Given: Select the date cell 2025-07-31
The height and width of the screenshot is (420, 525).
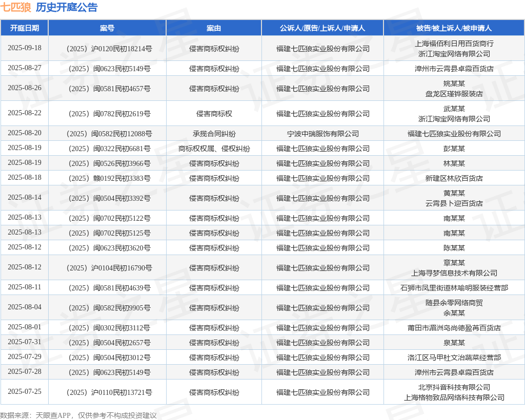Looking at the screenshot, I should tap(25, 342).
